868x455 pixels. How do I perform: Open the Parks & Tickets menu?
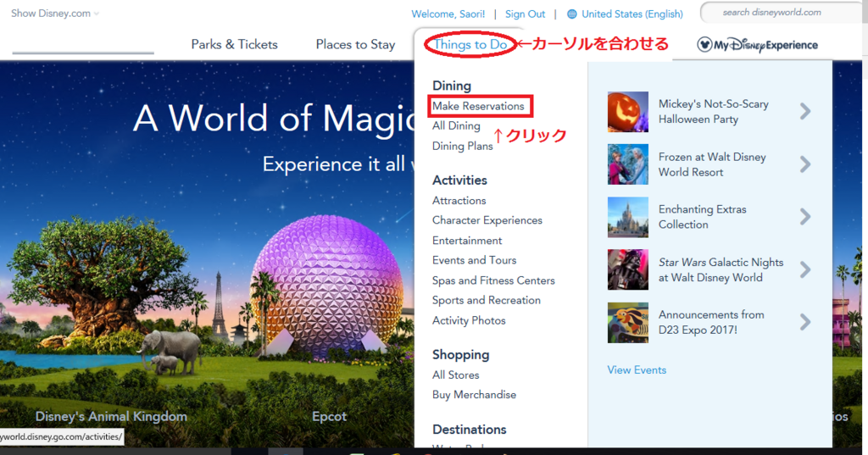(234, 44)
